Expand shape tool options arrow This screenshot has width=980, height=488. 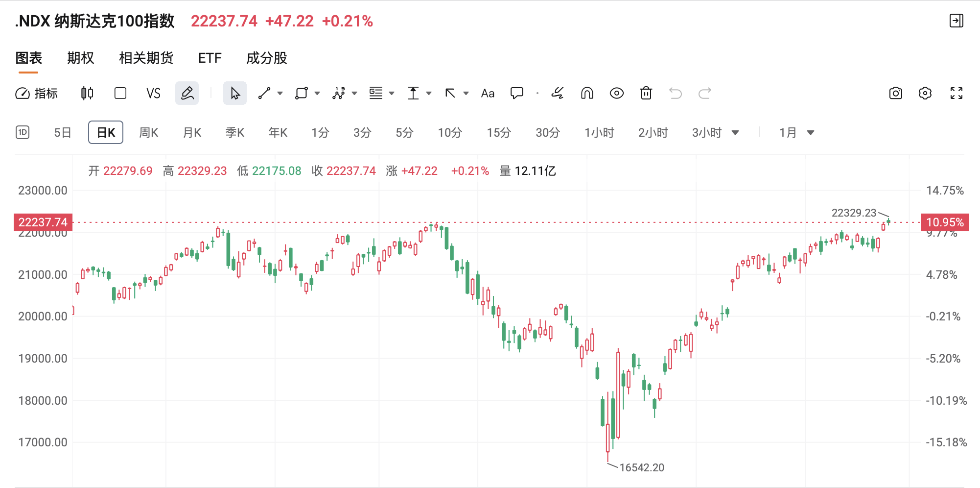317,93
